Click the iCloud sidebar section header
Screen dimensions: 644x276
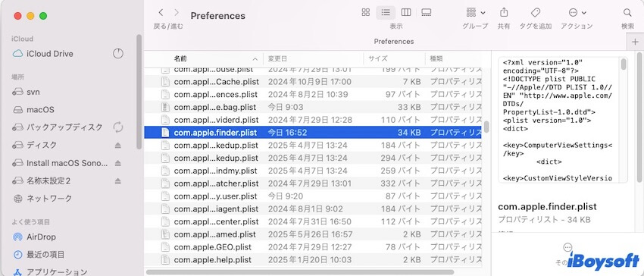(x=22, y=39)
